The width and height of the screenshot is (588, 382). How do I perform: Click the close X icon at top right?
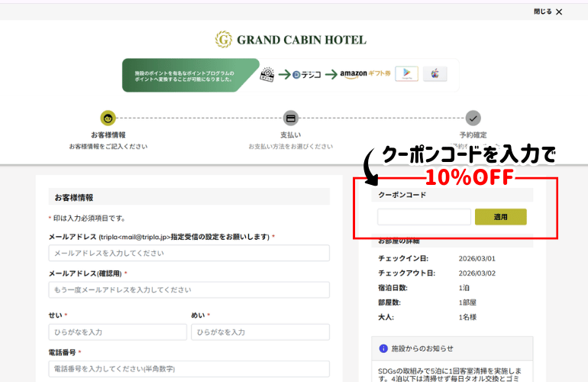coord(559,12)
